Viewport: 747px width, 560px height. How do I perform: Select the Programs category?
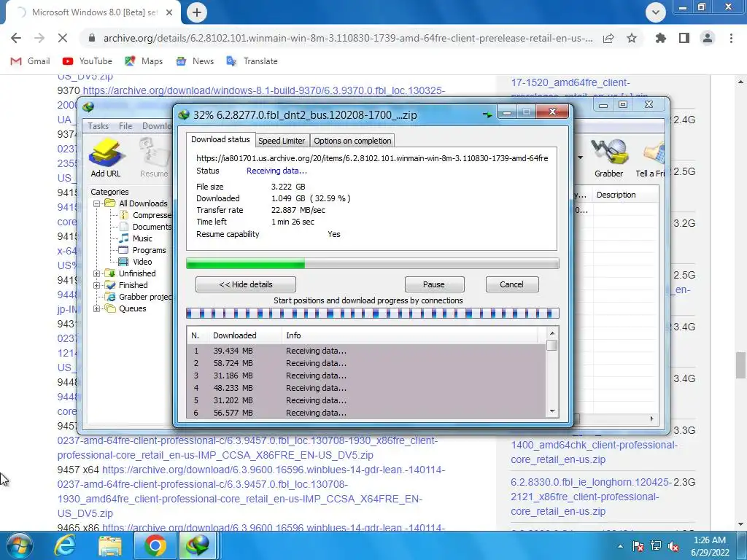pyautogui.click(x=149, y=250)
